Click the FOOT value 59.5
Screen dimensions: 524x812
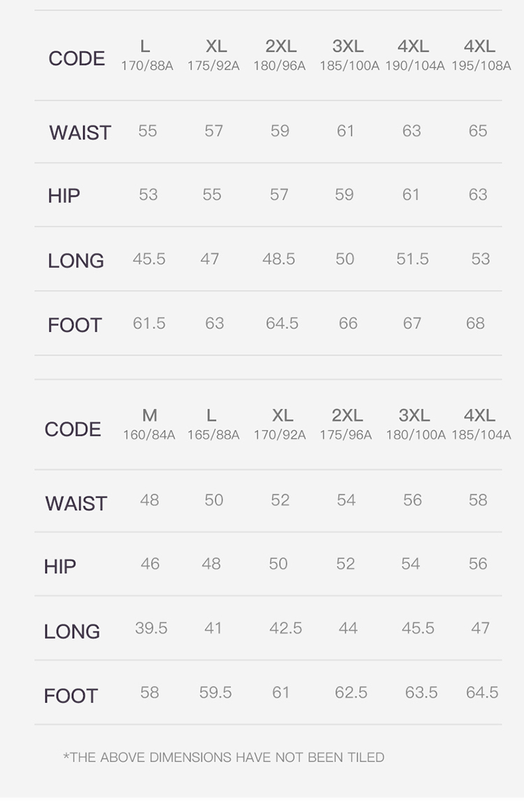[x=215, y=693]
